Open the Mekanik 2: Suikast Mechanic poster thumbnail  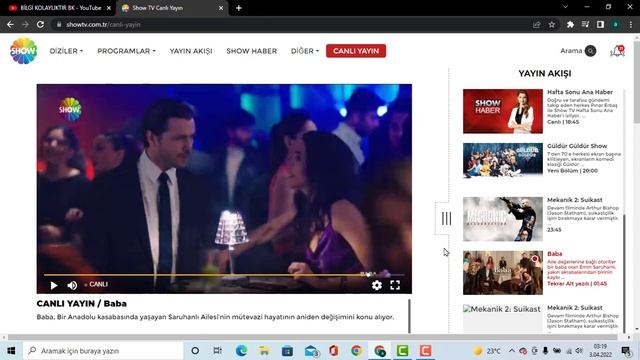503,219
